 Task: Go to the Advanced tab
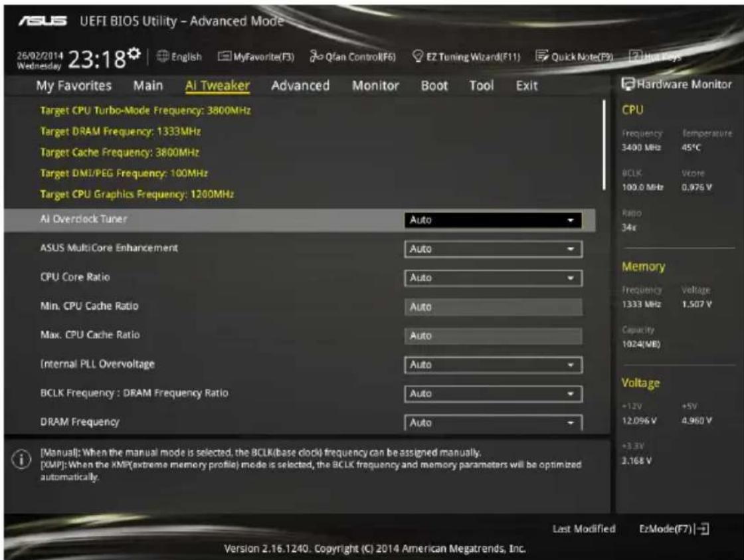pyautogui.click(x=300, y=86)
